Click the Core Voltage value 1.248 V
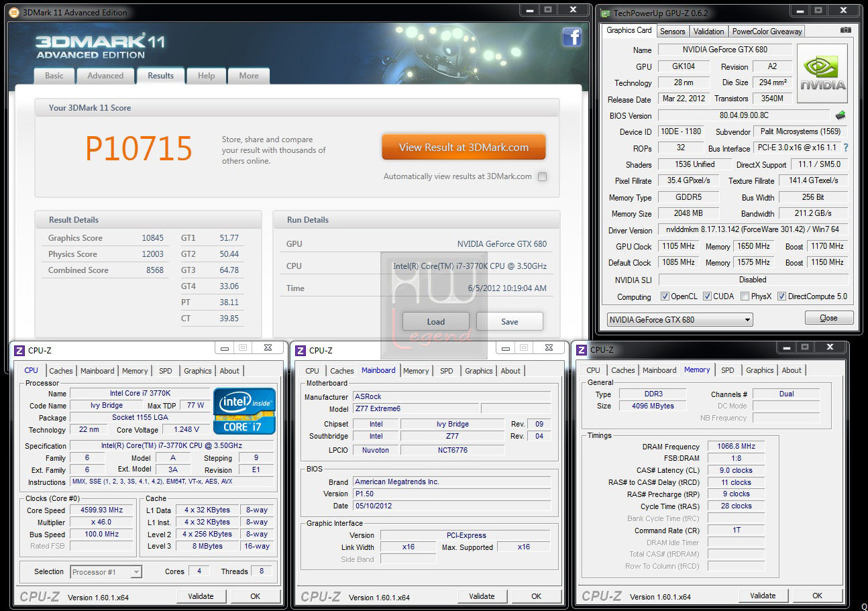 186,430
